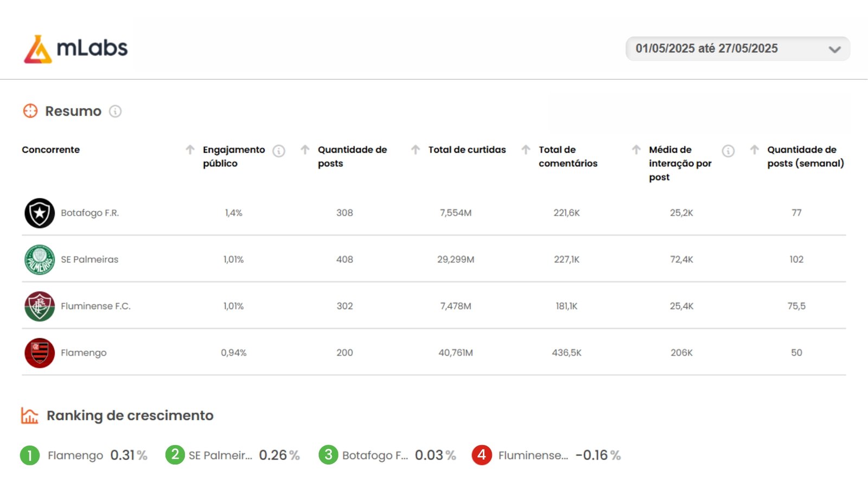This screenshot has width=868, height=488.
Task: Open Flamengo competitor name
Action: pos(84,353)
